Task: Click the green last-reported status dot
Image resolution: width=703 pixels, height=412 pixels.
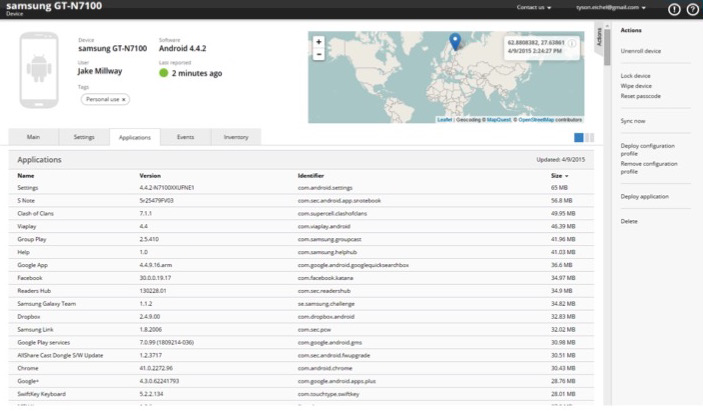Action: point(164,73)
